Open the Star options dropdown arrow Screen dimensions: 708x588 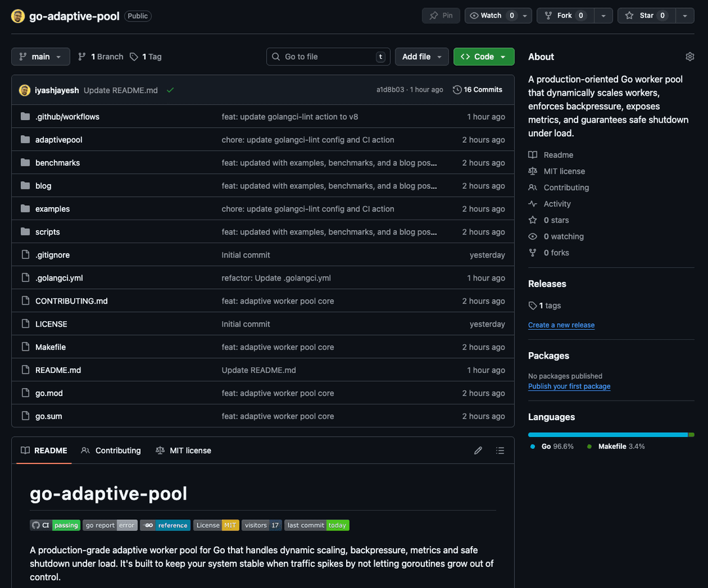coord(684,16)
